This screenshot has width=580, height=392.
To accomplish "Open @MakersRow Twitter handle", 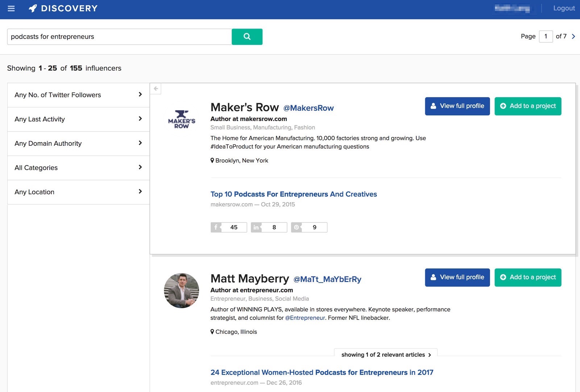I will pyautogui.click(x=308, y=108).
